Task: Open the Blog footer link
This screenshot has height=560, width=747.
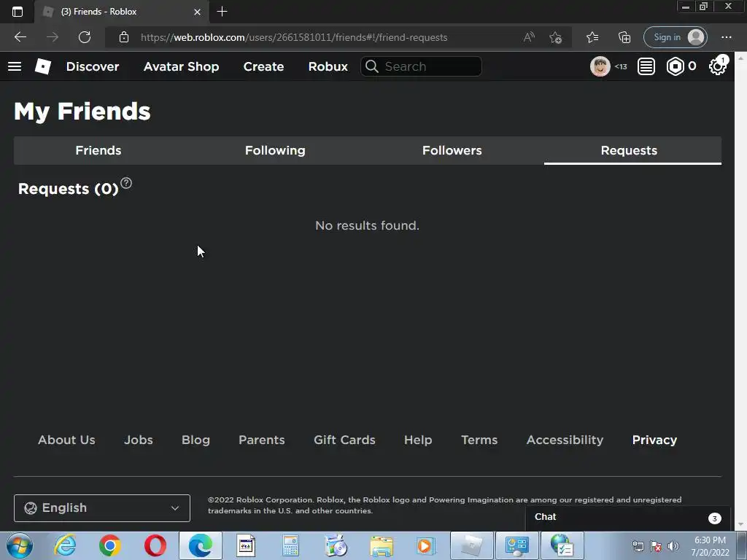Action: click(x=196, y=440)
